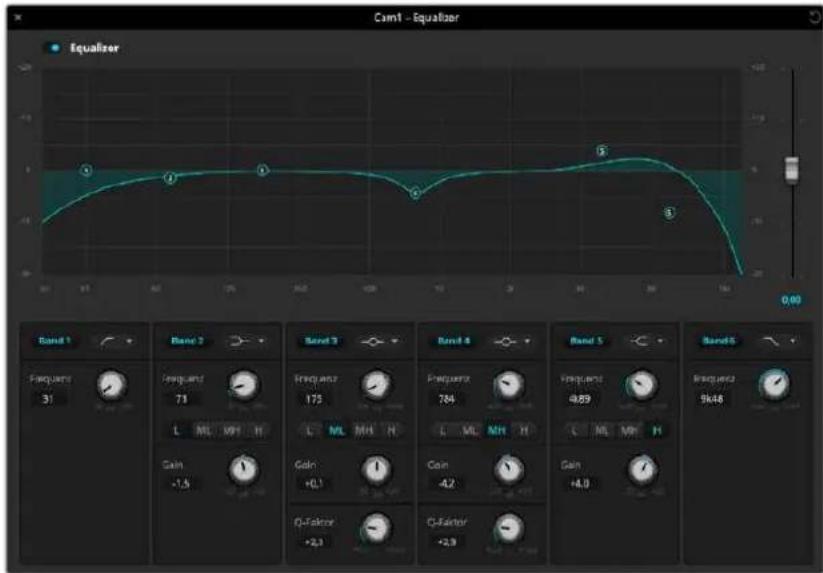
Task: Open Band 2 low-shelf filter type dropdown
Action: tap(247, 341)
